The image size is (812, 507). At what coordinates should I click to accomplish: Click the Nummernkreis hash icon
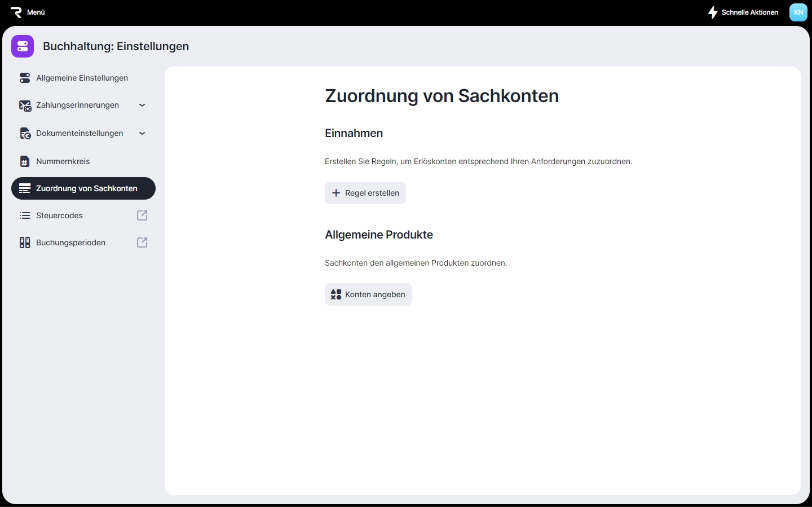(x=25, y=162)
